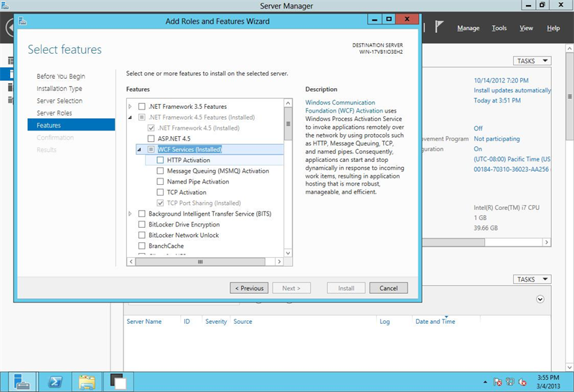This screenshot has width=574, height=392.
Task: Sort events by Date and Time column
Action: point(436,322)
